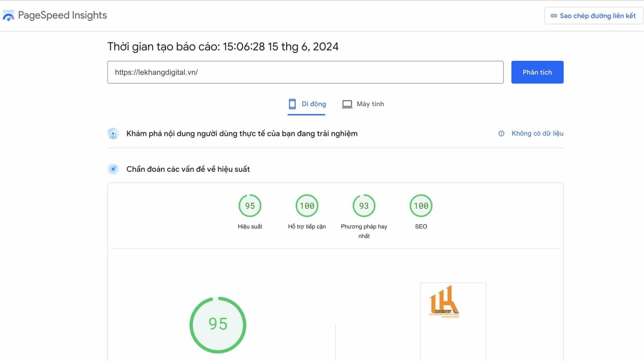
Task: Select the Di động tab
Action: (x=307, y=104)
